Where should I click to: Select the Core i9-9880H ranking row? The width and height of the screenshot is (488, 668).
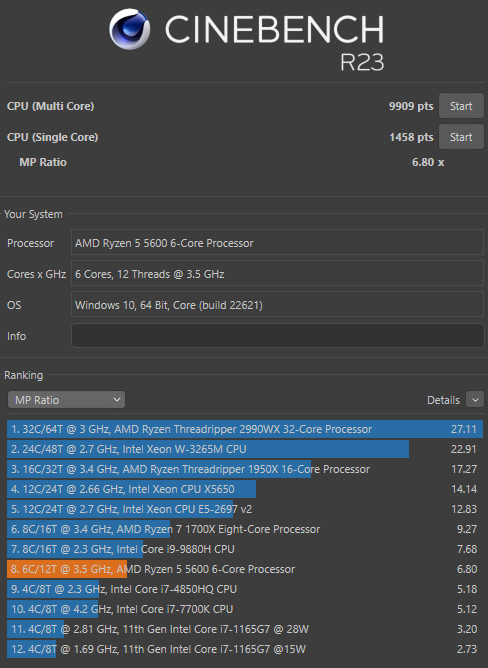click(x=245, y=550)
